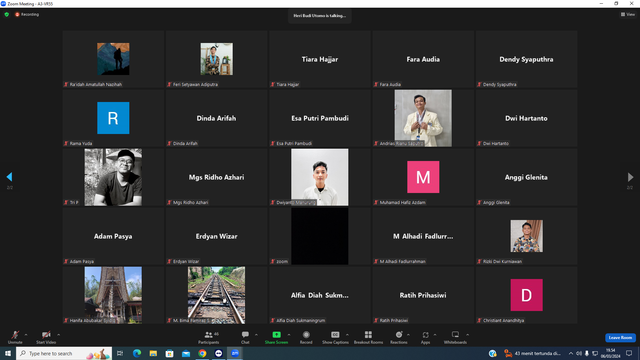Screen dimensions: 640x360
Task: Click the black-and-white photo of Tri P
Action: pyautogui.click(x=113, y=177)
